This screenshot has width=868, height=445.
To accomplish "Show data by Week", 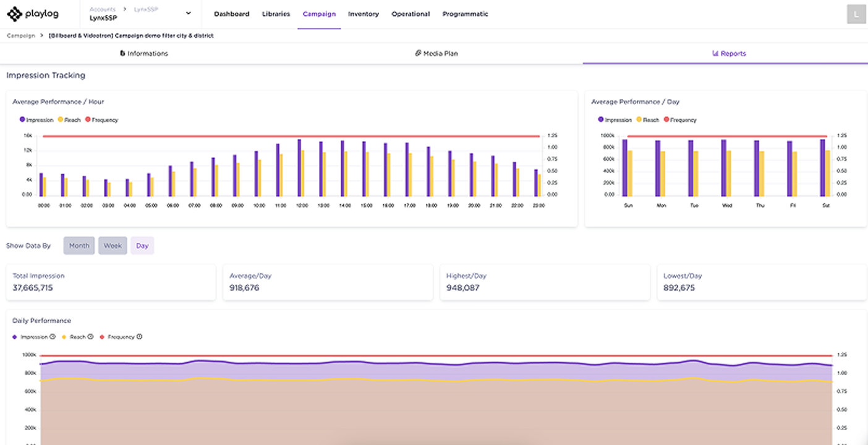I will (113, 245).
